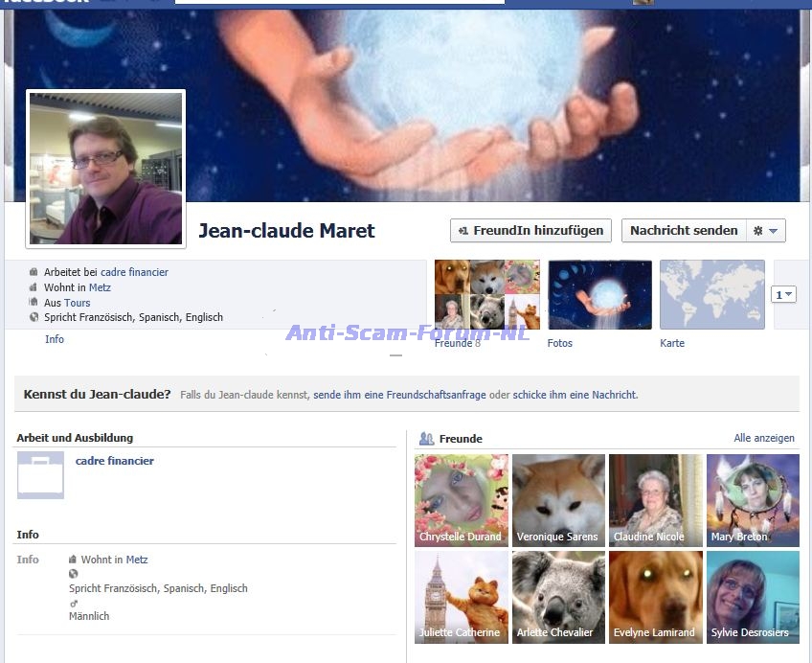This screenshot has height=663, width=812.
Task: Open the profile picture thumbnail
Action: pos(106,169)
